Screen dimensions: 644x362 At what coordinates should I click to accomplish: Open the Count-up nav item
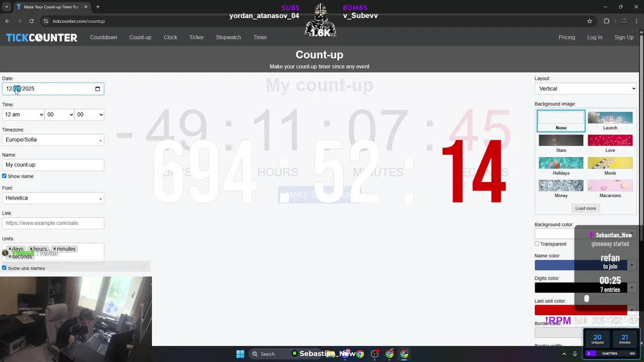(140, 37)
